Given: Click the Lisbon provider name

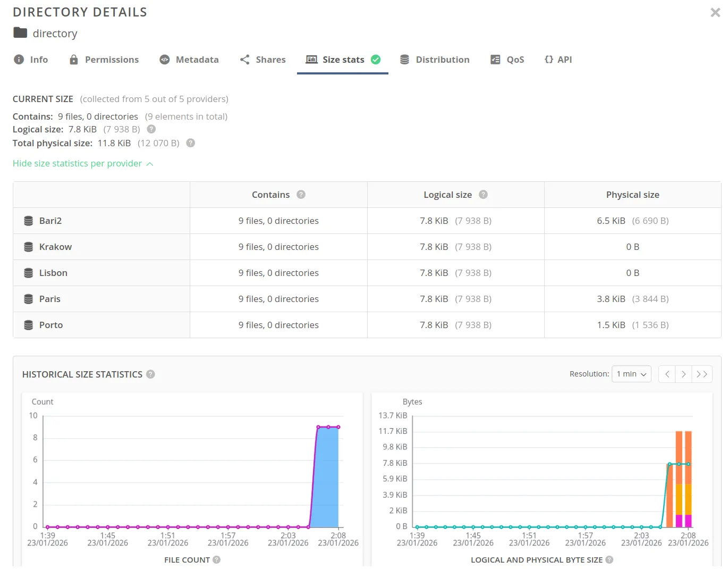Looking at the screenshot, I should click(53, 273).
